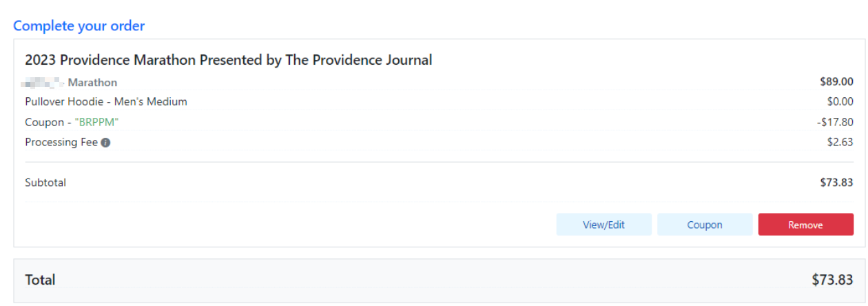Viewport: 868px width, 306px height.
Task: Click the $0.00 hoodie price
Action: 840,102
